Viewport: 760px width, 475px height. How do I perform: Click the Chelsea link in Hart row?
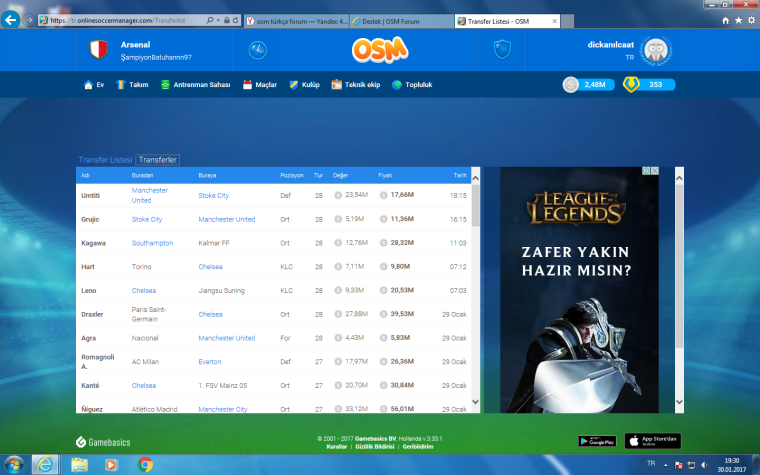pos(210,267)
